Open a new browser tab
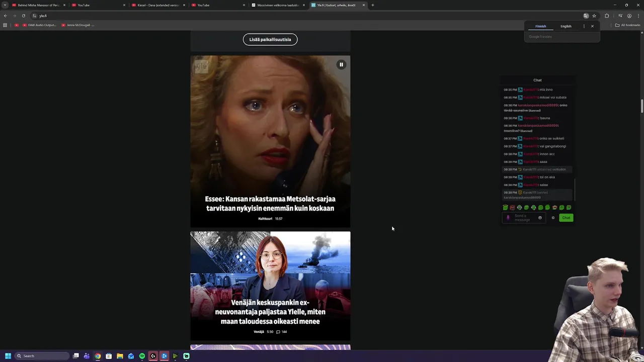Image resolution: width=644 pixels, height=362 pixels. point(373,5)
